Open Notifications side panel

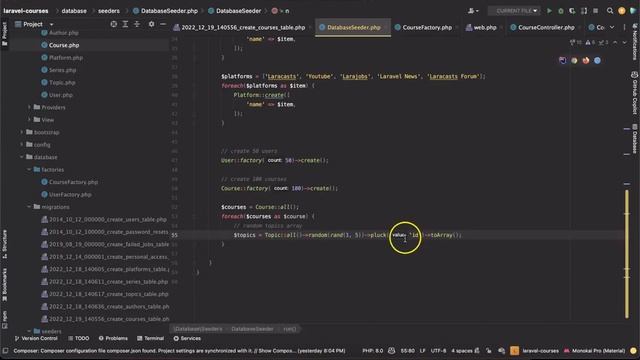tap(635, 42)
